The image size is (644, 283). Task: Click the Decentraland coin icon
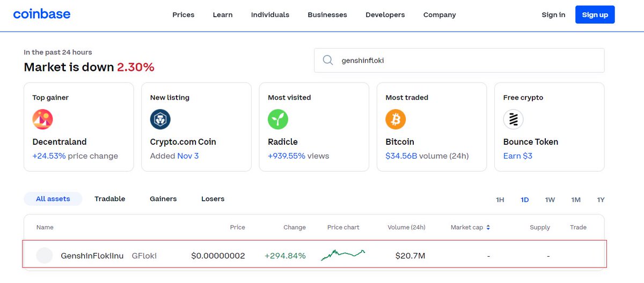[42, 120]
